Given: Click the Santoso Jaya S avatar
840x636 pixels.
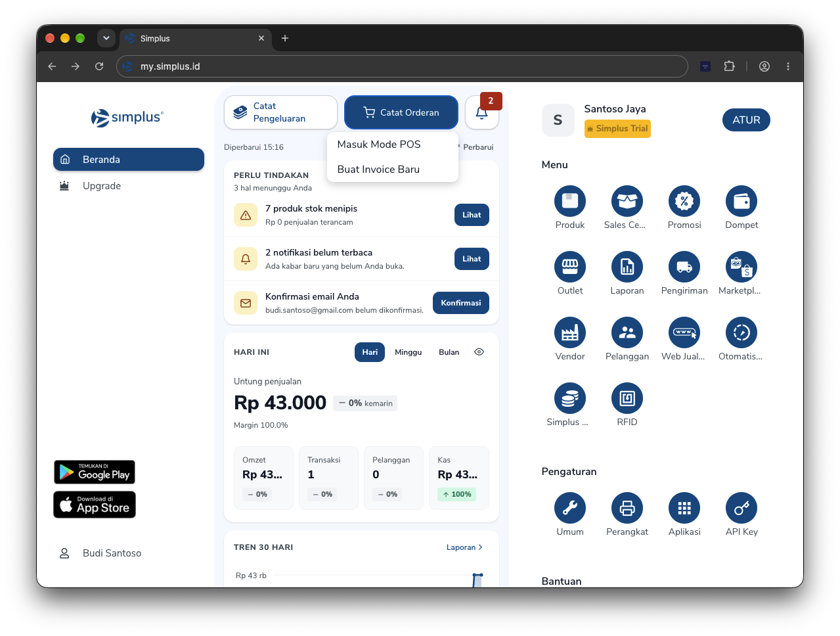Looking at the screenshot, I should [558, 120].
